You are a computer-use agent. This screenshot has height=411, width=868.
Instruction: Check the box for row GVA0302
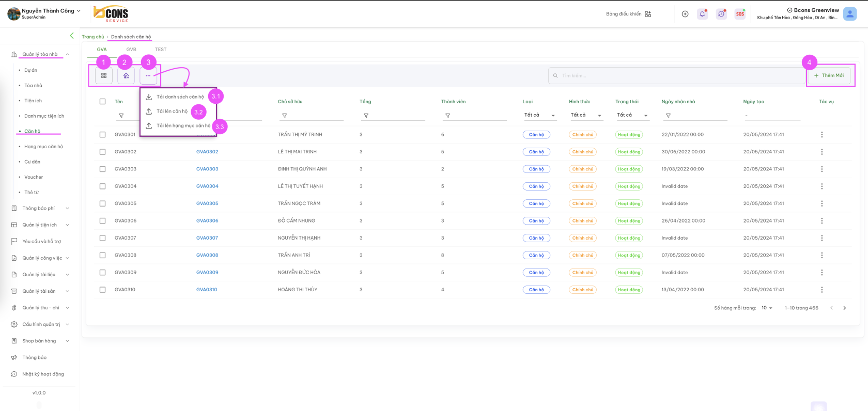(x=102, y=152)
